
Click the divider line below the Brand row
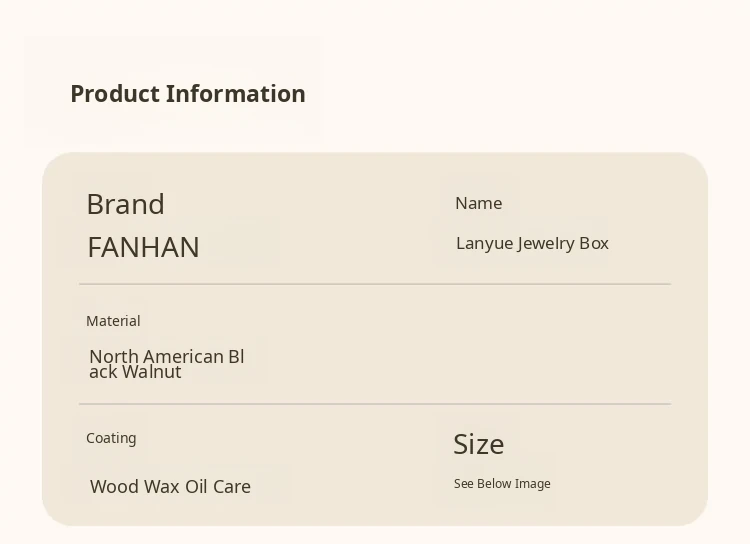click(x=375, y=284)
